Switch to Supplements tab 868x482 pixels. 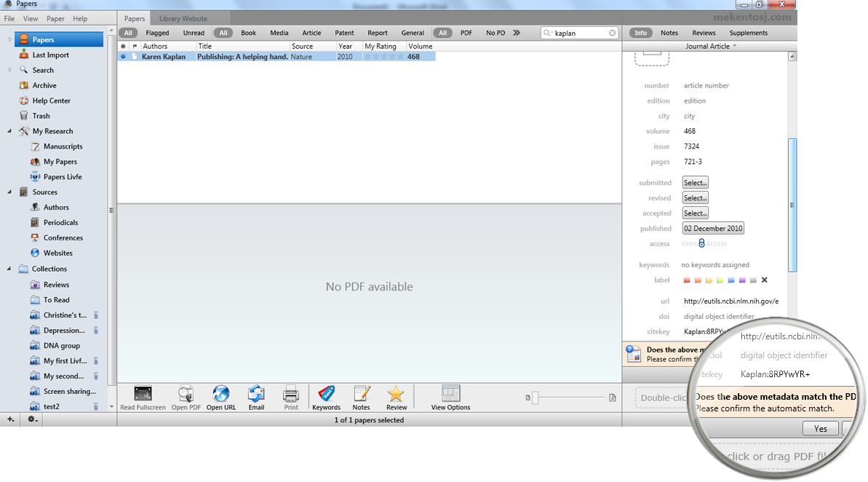pos(749,33)
